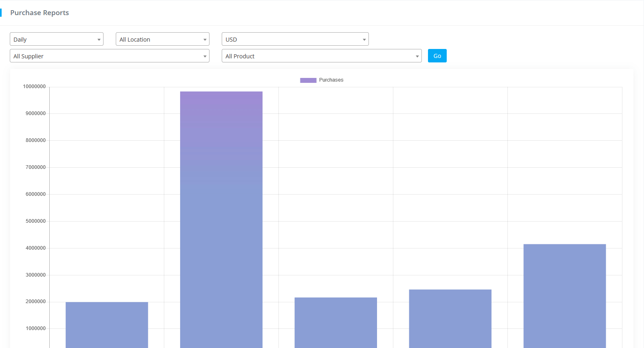
Task: Click the Purchase Reports heading
Action: [x=40, y=13]
